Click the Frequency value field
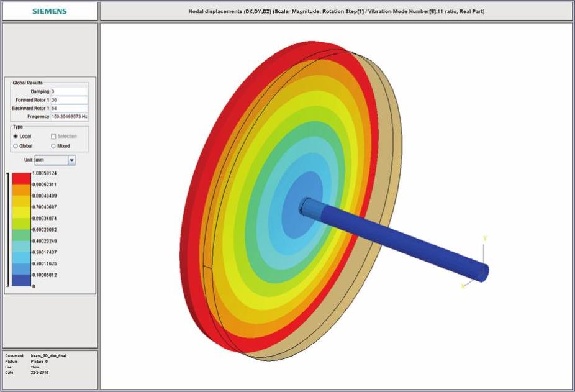 click(69, 117)
